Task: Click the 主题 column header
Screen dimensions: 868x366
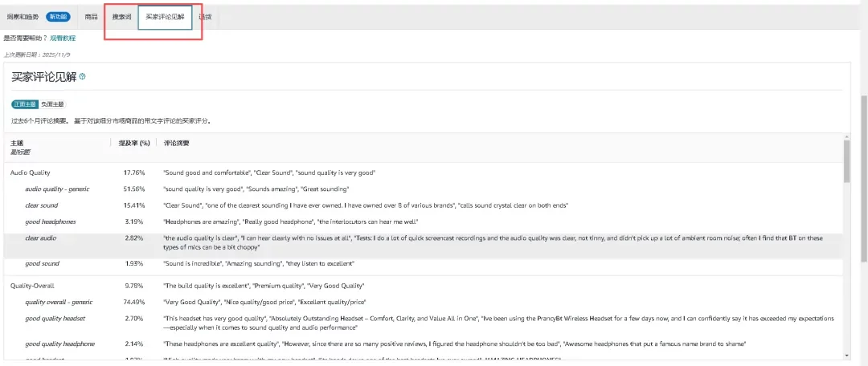Action: [17, 143]
